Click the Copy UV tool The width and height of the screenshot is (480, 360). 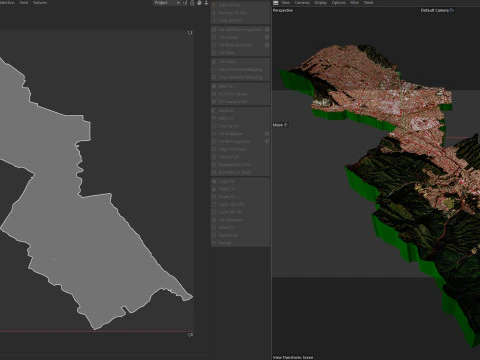tap(240, 181)
